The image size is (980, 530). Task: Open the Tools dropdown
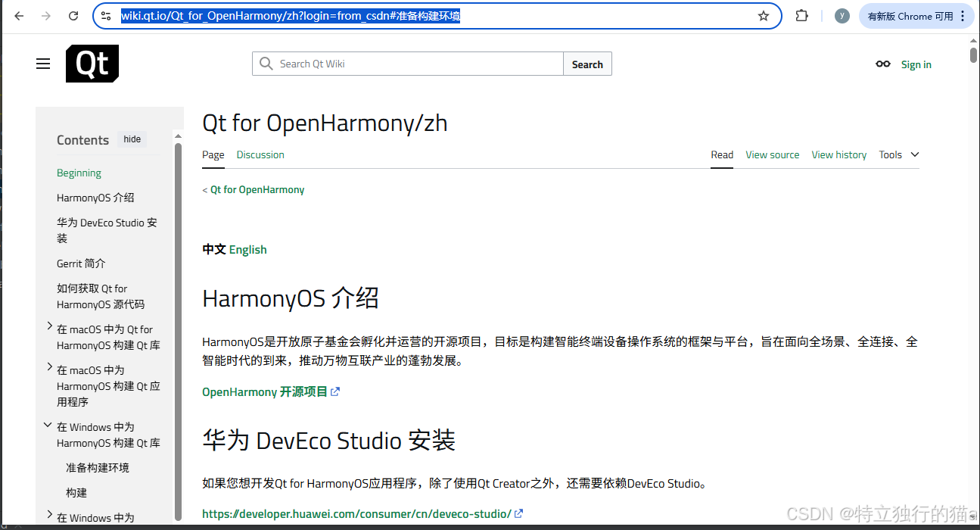point(899,154)
